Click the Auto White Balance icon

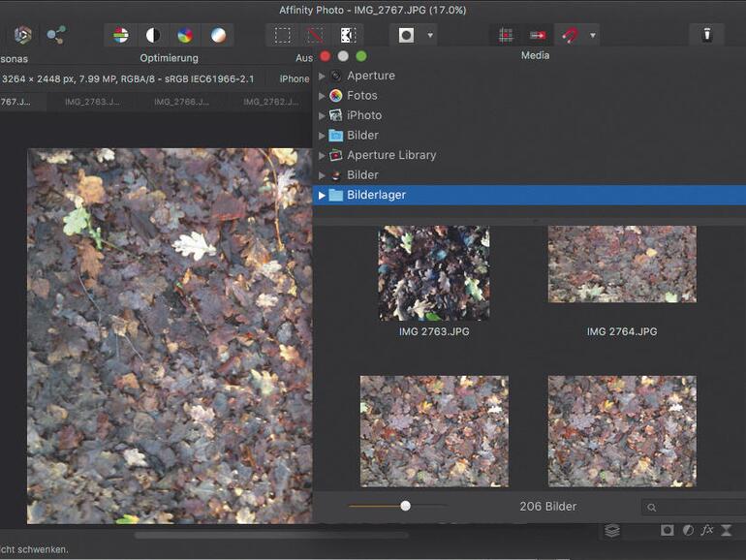coord(218,36)
